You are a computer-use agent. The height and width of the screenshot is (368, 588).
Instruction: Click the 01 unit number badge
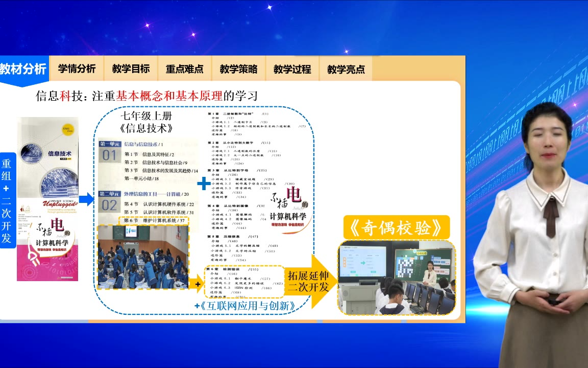click(109, 155)
